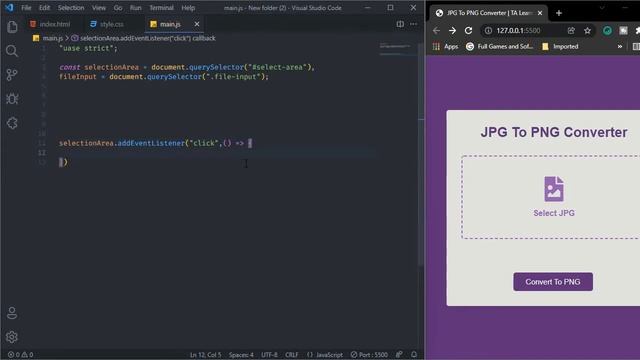Click the editor minimap
The image size is (640, 360).
(396, 49)
